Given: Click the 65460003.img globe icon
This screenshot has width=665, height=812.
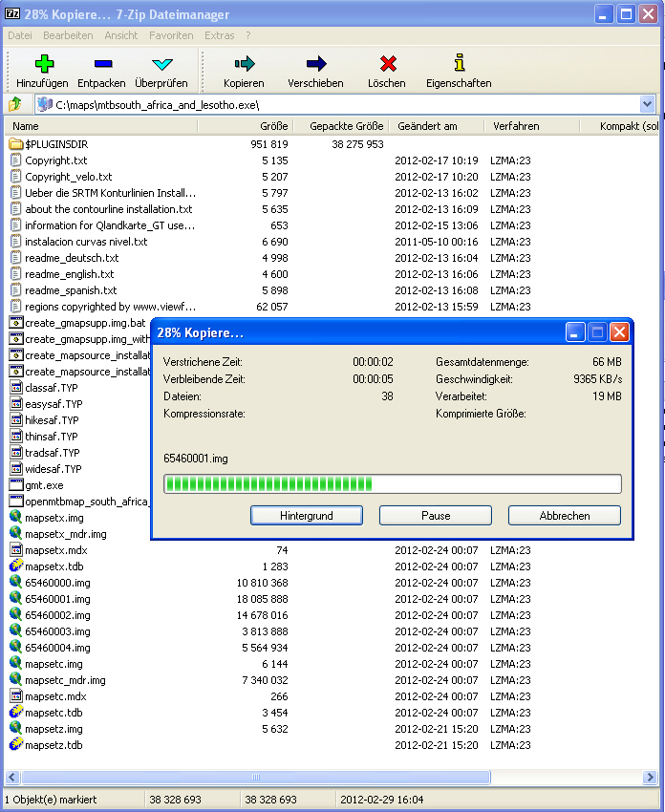Looking at the screenshot, I should tap(16, 630).
